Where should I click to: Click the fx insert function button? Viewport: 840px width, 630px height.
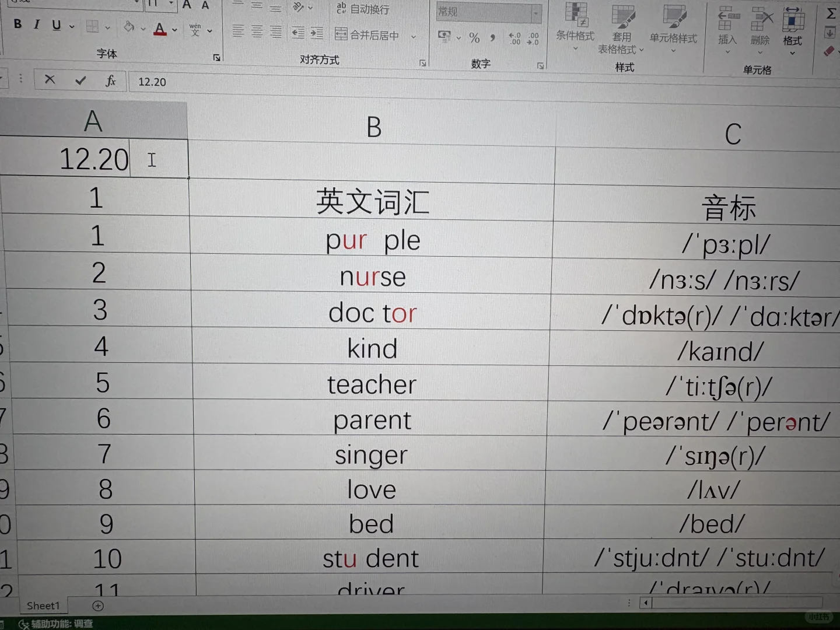coord(110,81)
